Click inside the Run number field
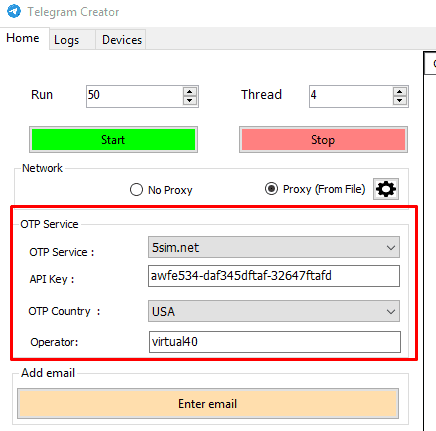The width and height of the screenshot is (436, 431). coord(134,96)
